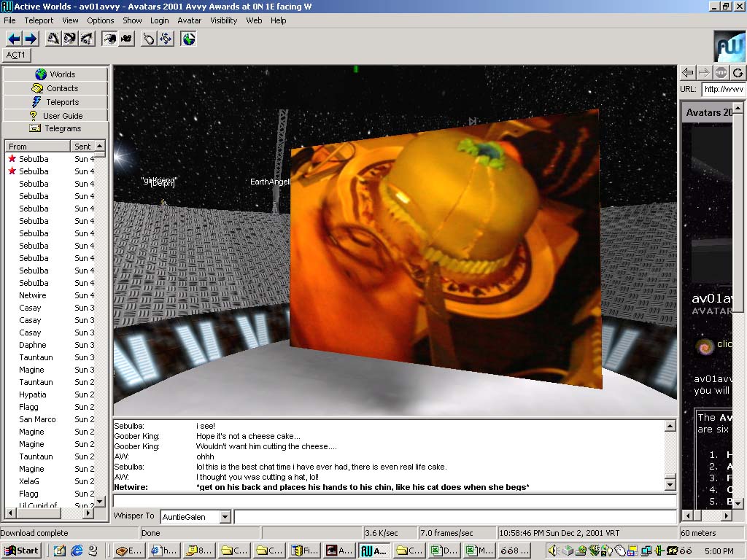This screenshot has width=747, height=560.
Task: Click the blue forward arrow in toolbar
Action: 30,39
